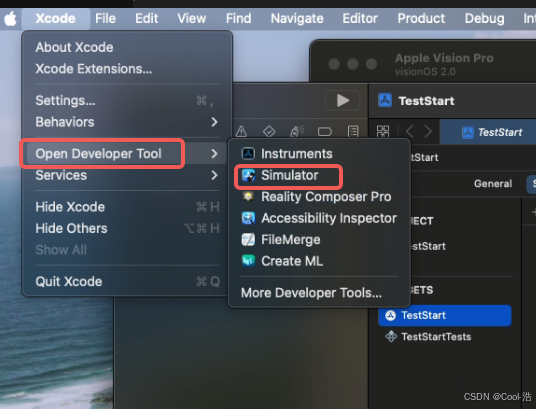Click TestStart project title in toolbar
The image size is (536, 409).
426,101
